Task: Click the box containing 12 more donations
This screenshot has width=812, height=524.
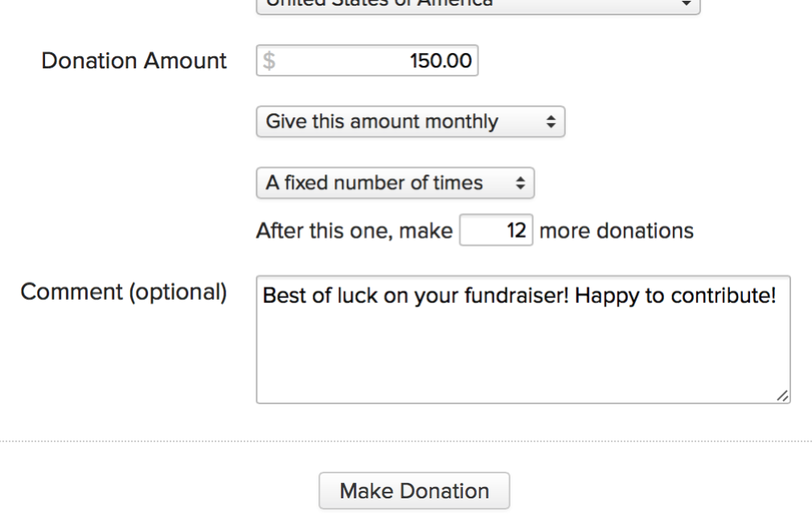Action: (x=496, y=230)
